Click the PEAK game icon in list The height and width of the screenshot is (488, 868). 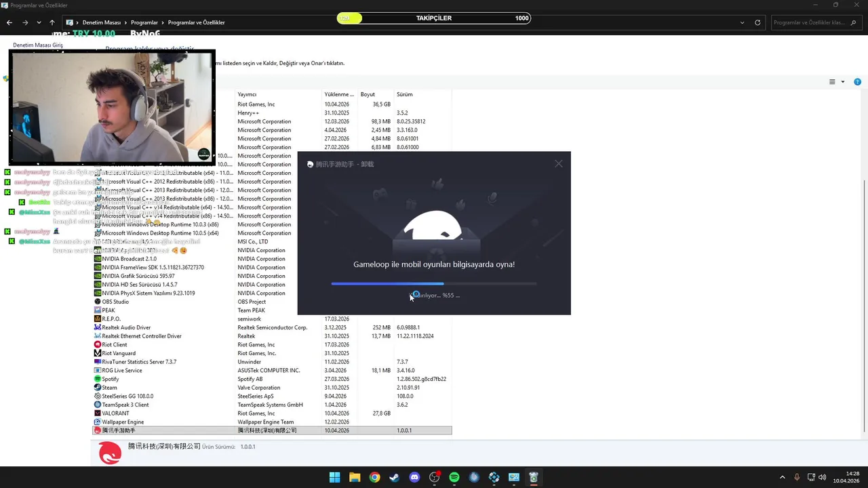click(x=98, y=310)
